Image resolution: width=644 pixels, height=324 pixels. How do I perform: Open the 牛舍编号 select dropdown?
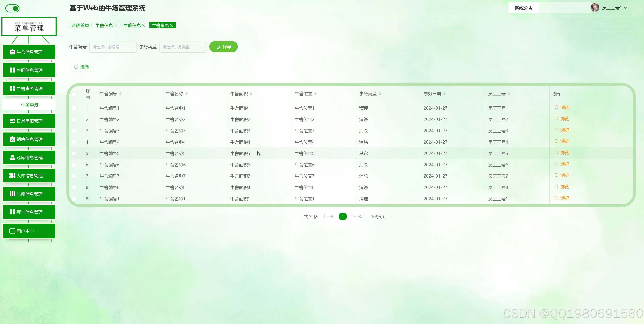pyautogui.click(x=113, y=47)
